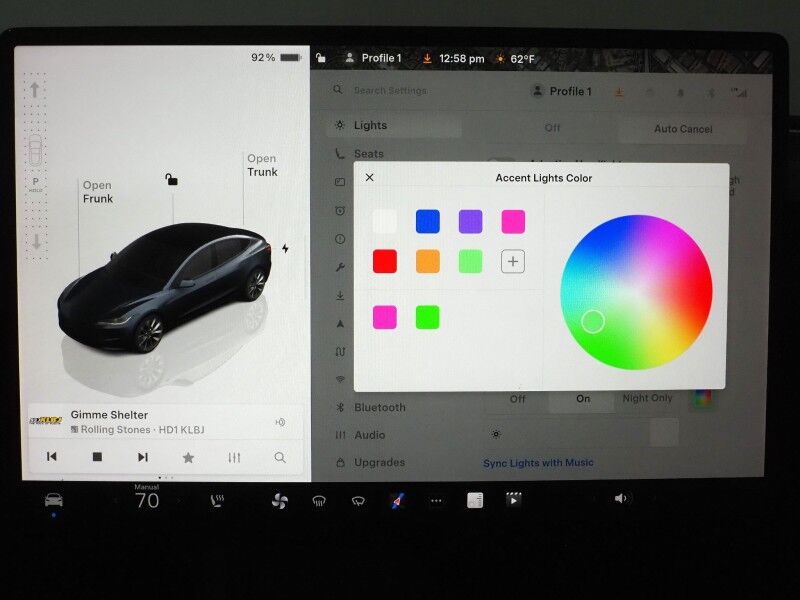The height and width of the screenshot is (600, 800).
Task: Select the blue accent color swatch
Action: point(427,222)
